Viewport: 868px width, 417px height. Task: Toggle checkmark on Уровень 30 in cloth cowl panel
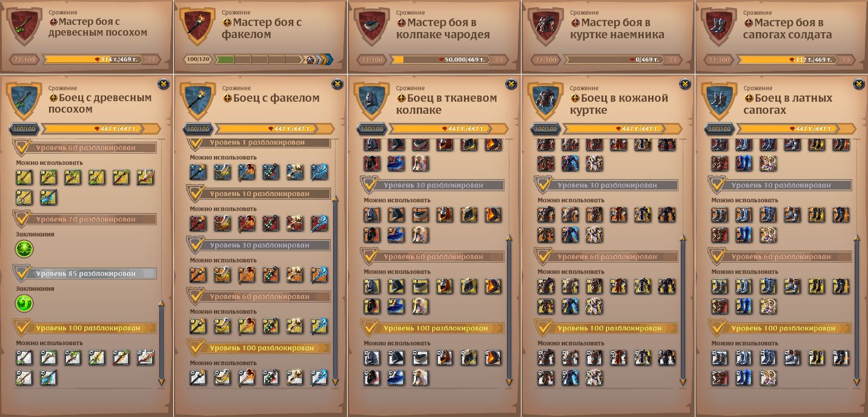click(x=369, y=185)
